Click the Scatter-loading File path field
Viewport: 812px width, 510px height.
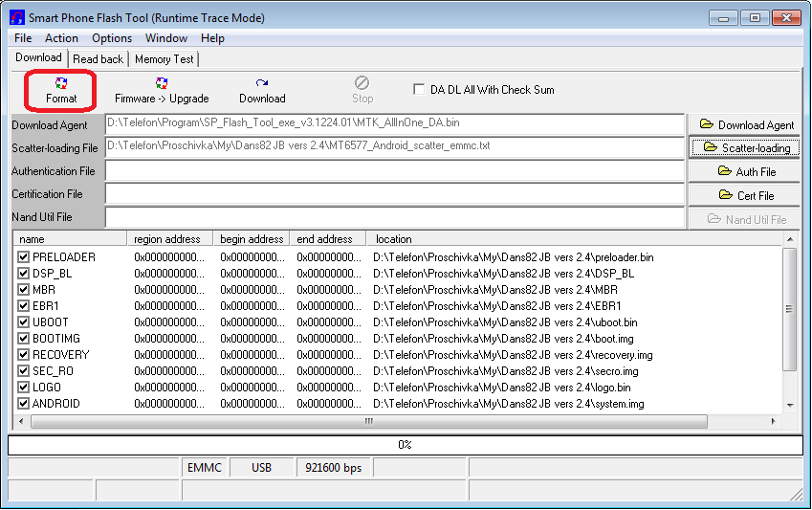click(395, 147)
